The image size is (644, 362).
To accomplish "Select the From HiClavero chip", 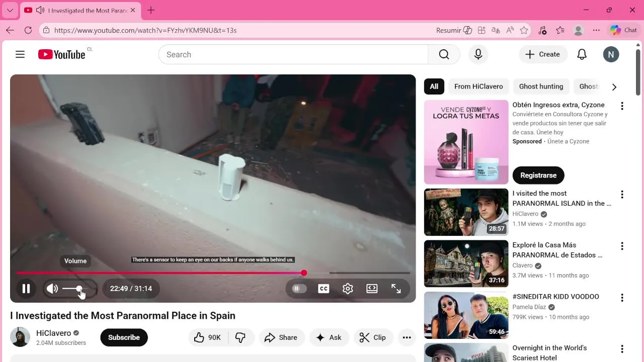I will (478, 86).
